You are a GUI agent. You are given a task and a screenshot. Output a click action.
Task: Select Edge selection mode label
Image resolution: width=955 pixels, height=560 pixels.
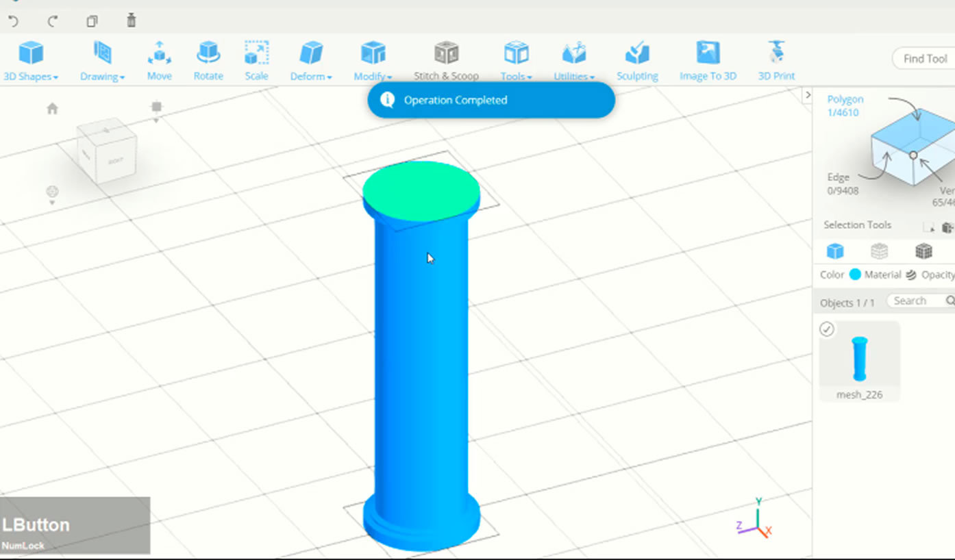(838, 177)
